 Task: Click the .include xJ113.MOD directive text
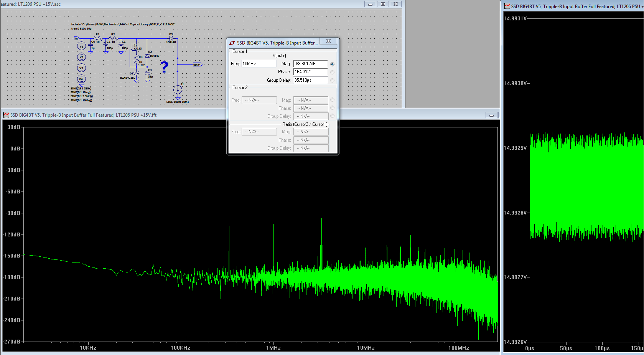click(123, 24)
